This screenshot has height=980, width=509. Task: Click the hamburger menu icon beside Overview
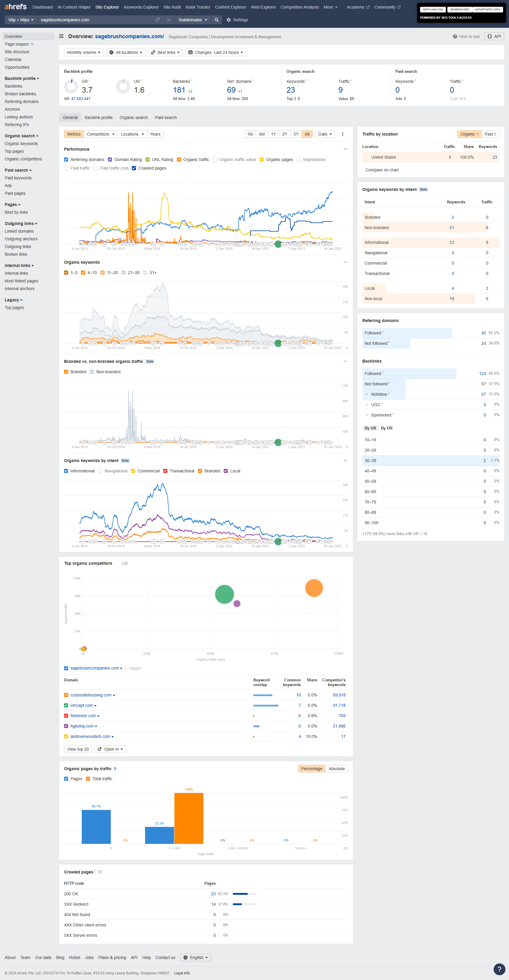tap(61, 36)
